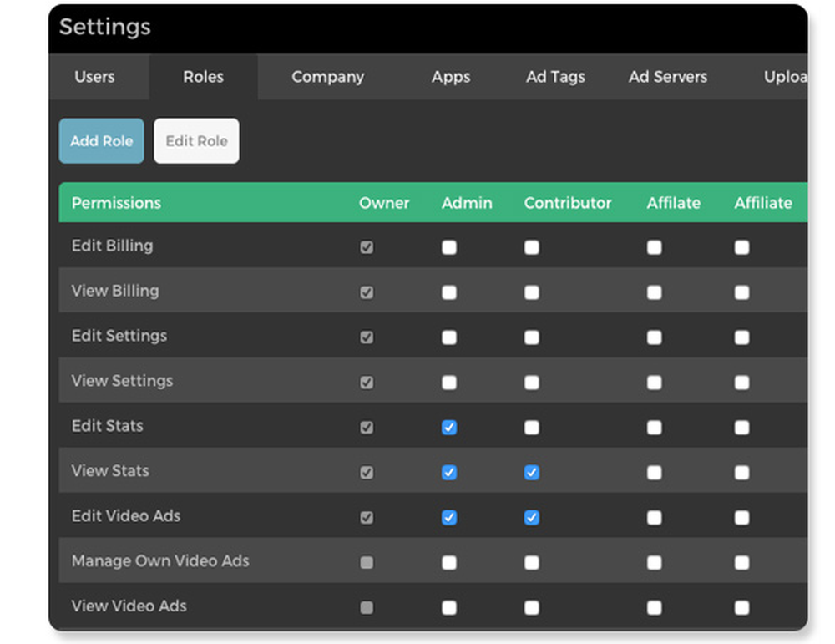Image resolution: width=835 pixels, height=644 pixels.
Task: Grant Edit Settings permission to Contributor
Action: (532, 337)
